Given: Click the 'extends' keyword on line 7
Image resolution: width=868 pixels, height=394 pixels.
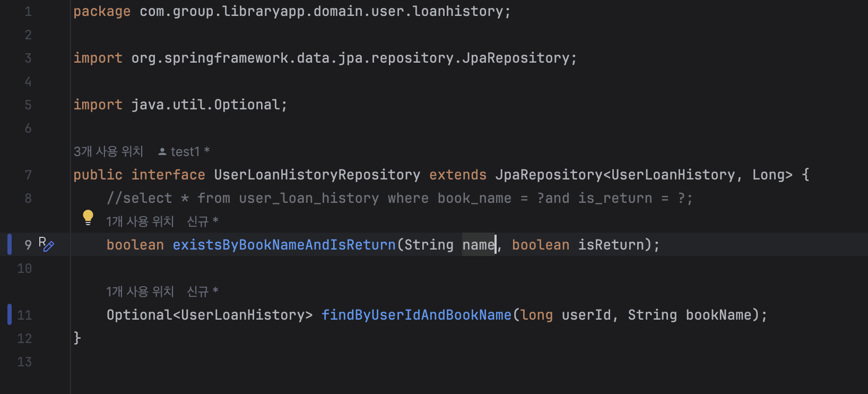Looking at the screenshot, I should [458, 175].
